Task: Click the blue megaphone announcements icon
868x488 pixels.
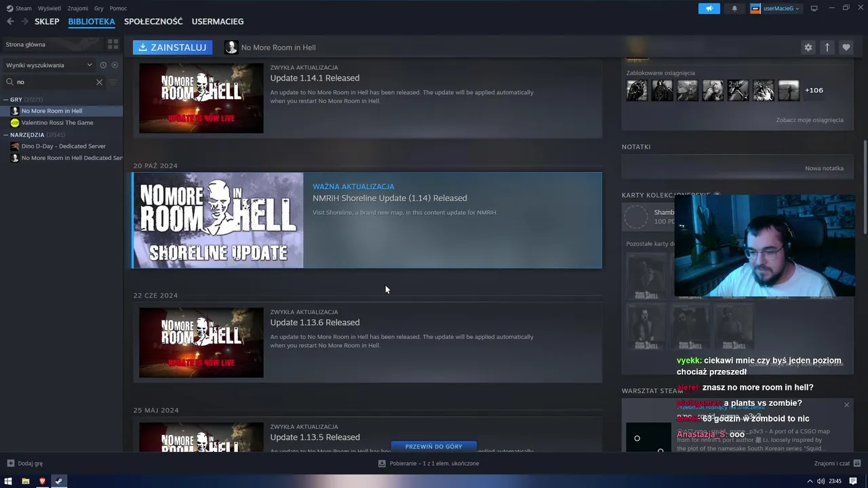Action: [x=709, y=8]
